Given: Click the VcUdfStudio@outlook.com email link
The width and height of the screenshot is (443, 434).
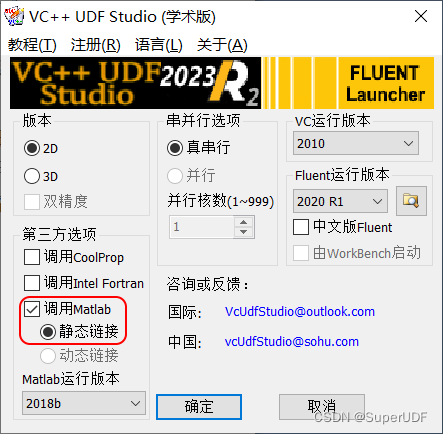Looking at the screenshot, I should (300, 312).
